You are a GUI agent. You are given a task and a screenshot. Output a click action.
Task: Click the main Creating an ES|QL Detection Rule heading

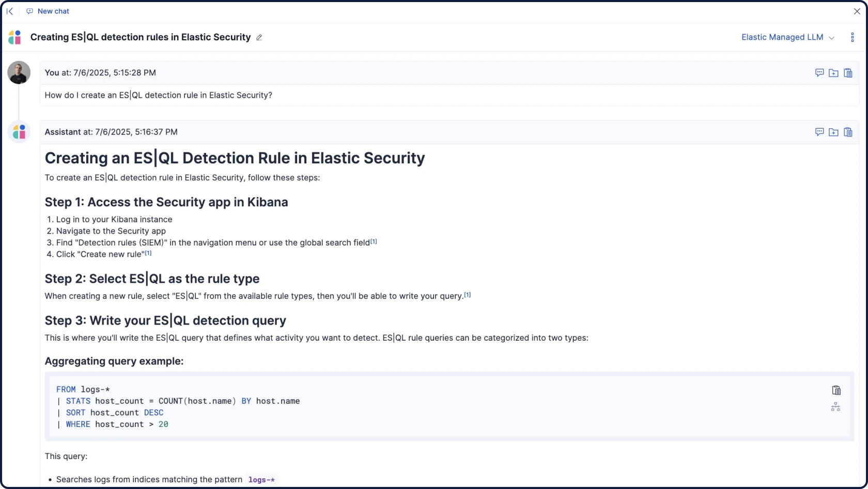click(235, 158)
